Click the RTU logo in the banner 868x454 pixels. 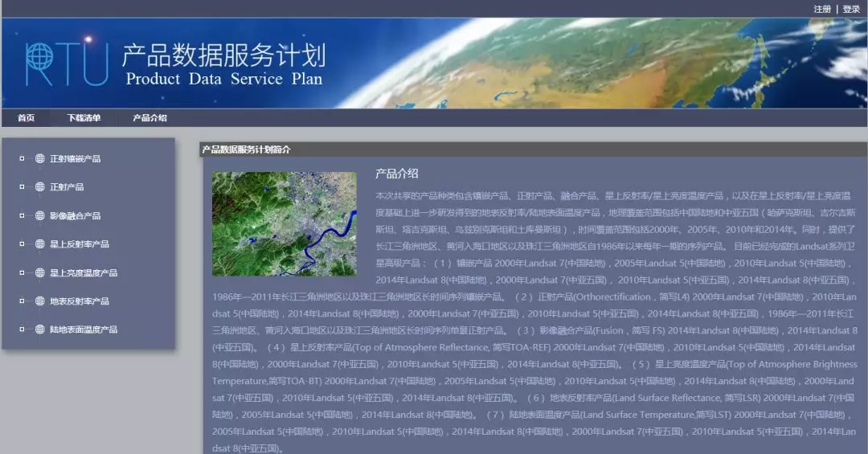click(x=67, y=64)
